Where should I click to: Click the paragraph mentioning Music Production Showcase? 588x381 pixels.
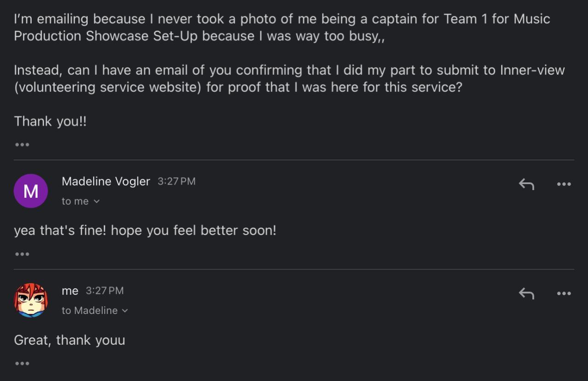(282, 28)
